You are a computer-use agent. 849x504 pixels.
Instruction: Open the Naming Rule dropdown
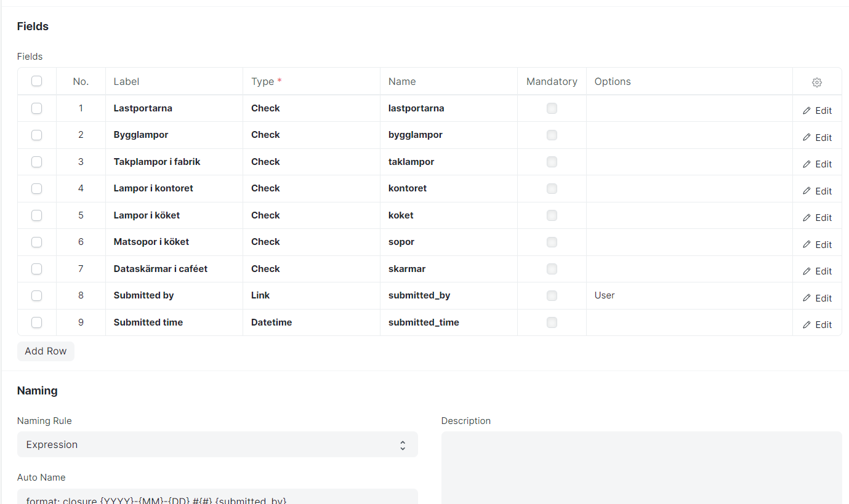pos(217,444)
